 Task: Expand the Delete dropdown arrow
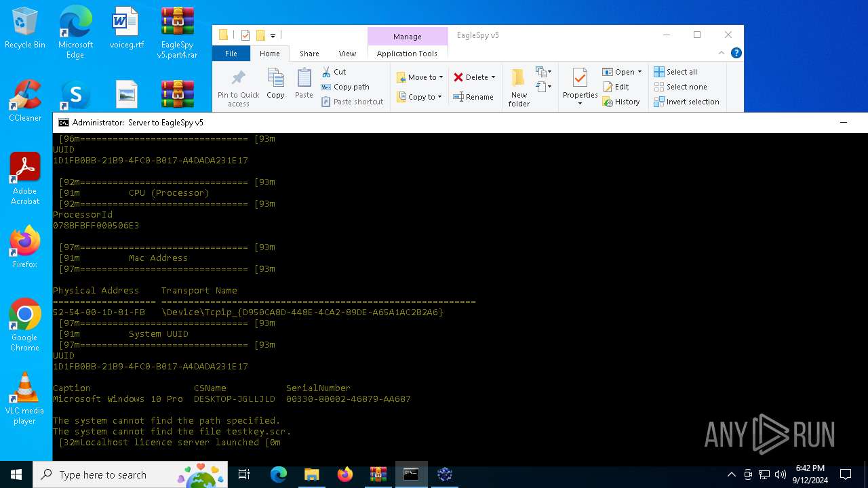[493, 77]
